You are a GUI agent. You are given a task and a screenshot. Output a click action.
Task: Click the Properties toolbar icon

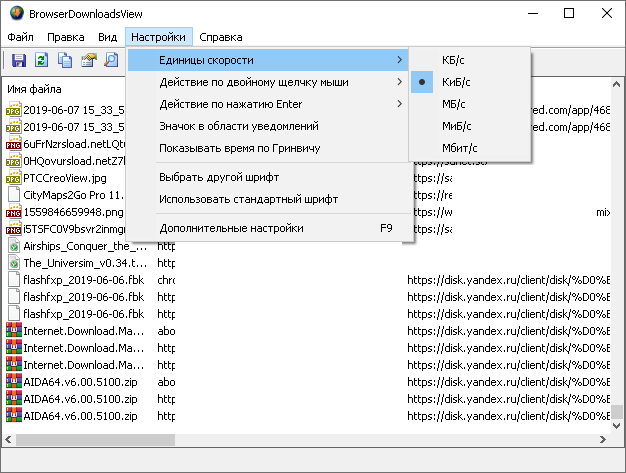click(x=89, y=60)
